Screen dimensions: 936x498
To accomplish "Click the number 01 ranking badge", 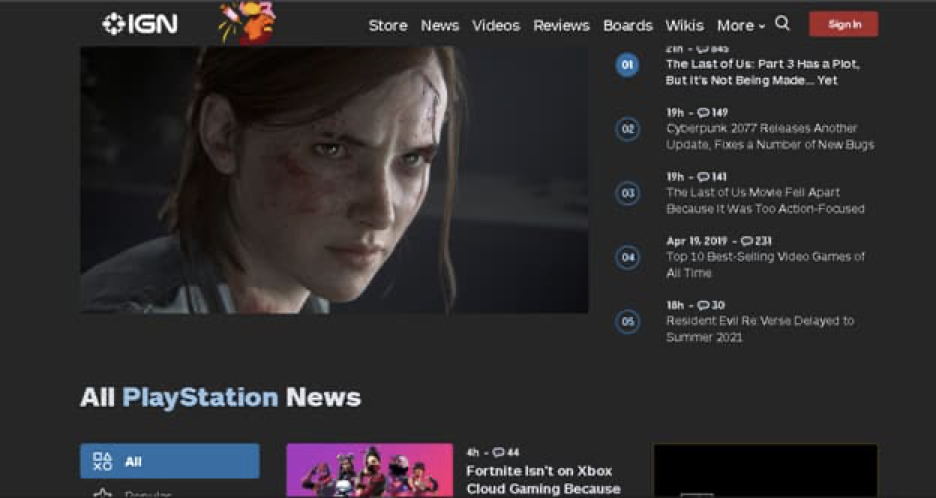I will pos(627,64).
